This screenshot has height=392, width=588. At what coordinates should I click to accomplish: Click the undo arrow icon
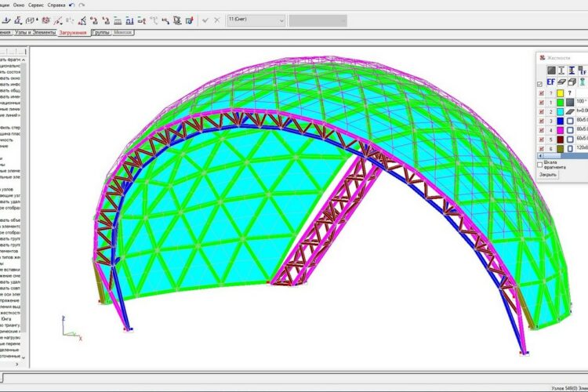click(x=72, y=5)
